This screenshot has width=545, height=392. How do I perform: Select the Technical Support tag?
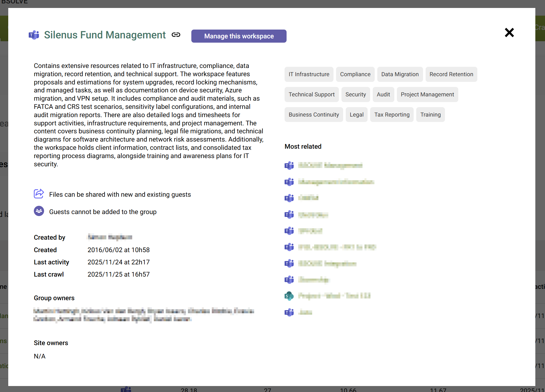[x=312, y=94]
